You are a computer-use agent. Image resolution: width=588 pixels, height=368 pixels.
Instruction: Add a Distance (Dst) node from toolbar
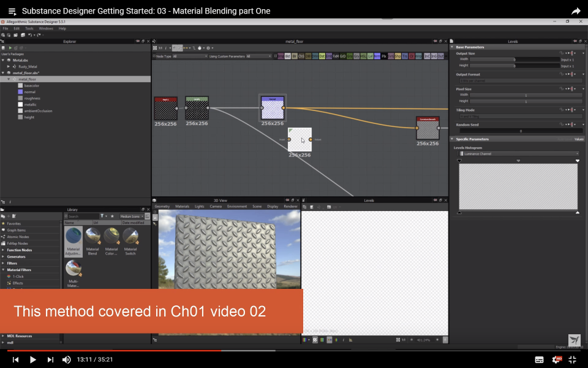pyautogui.click(x=322, y=56)
